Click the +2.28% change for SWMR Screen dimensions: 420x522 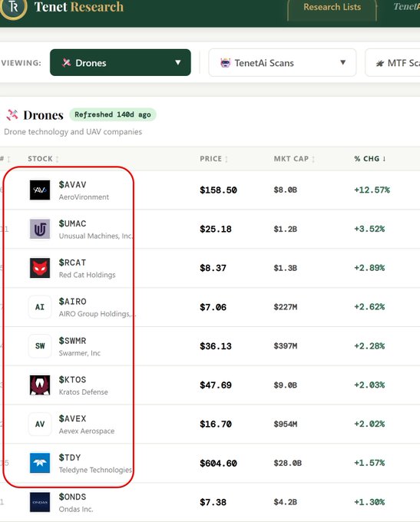[x=369, y=346]
